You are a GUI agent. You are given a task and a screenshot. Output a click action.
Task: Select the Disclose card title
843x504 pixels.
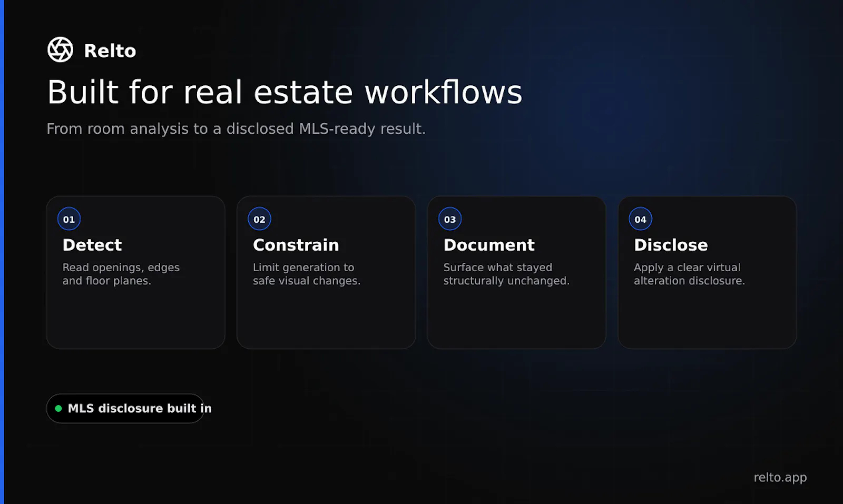tap(671, 245)
